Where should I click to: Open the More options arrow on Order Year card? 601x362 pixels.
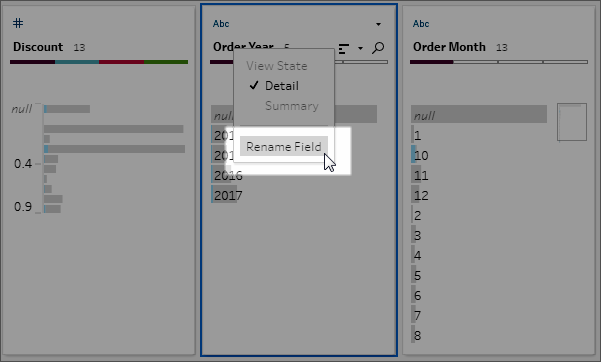click(378, 24)
